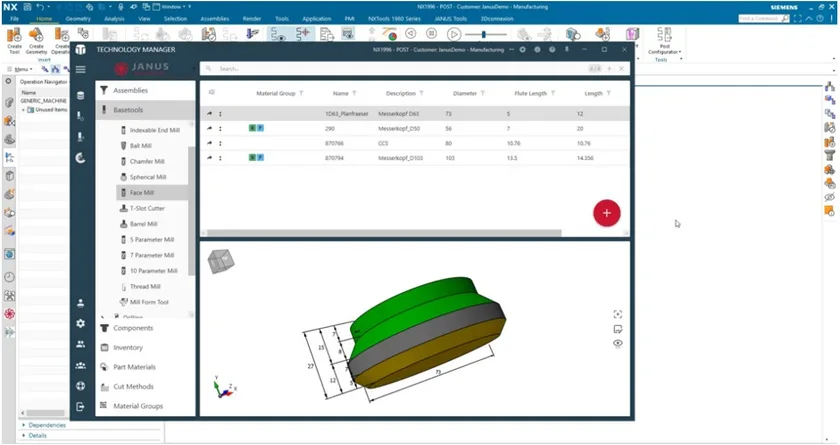This screenshot has width=840, height=445.
Task: Click the NX pause button in ribbon
Action: pos(431,34)
